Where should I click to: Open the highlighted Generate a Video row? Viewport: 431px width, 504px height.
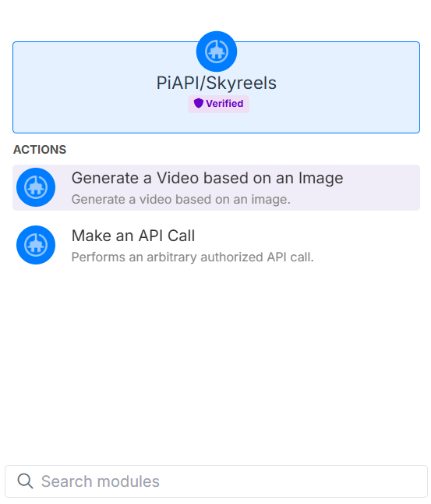pyautogui.click(x=216, y=188)
